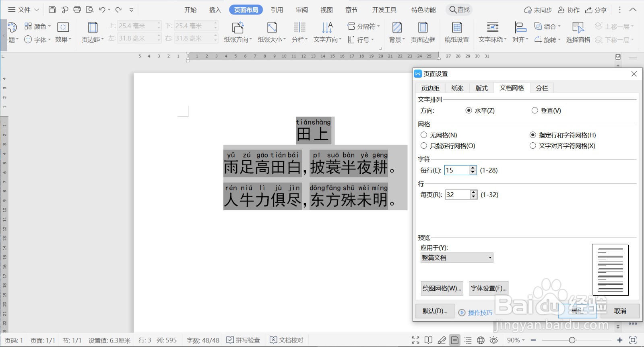
Task: Open 文字方向 text direction tool
Action: coord(327,32)
